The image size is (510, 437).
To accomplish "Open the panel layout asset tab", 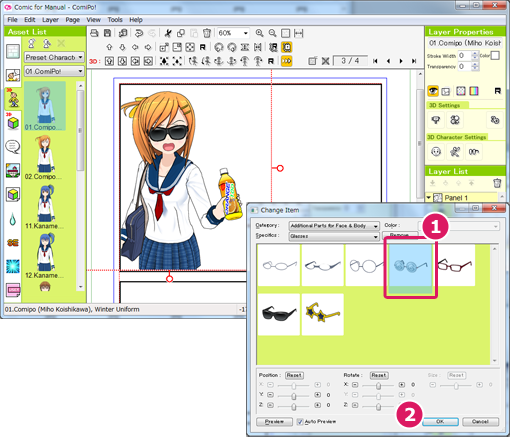I will tap(13, 51).
